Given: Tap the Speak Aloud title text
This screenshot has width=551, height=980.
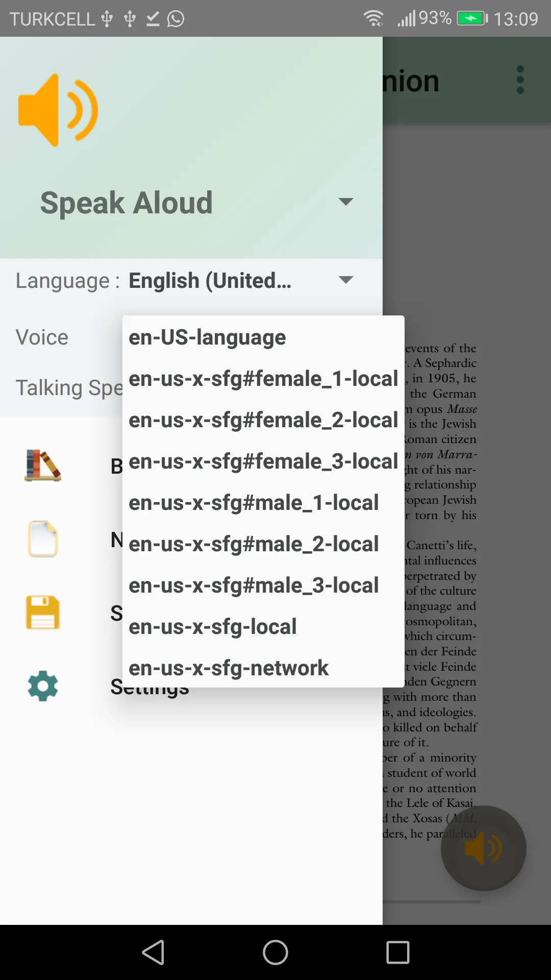Looking at the screenshot, I should [x=126, y=203].
